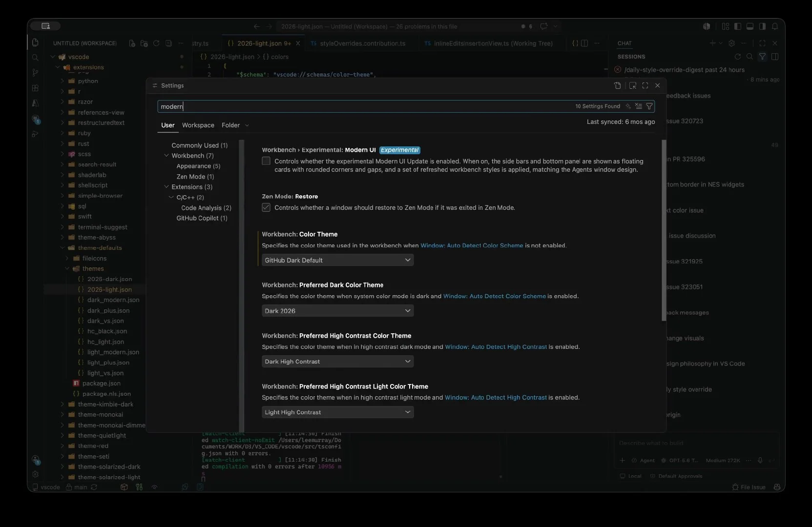Follow Auto Detect High Contrast link under High Contrast Light

(496, 398)
